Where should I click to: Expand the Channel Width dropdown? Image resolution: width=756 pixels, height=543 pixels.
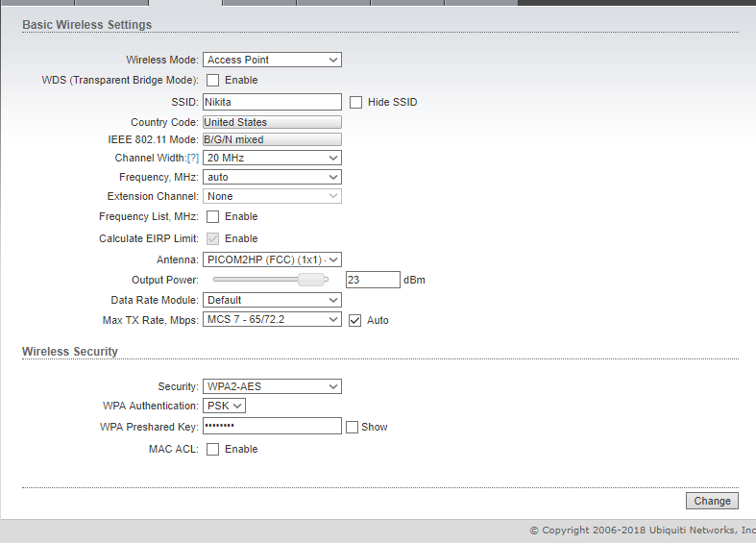272,158
